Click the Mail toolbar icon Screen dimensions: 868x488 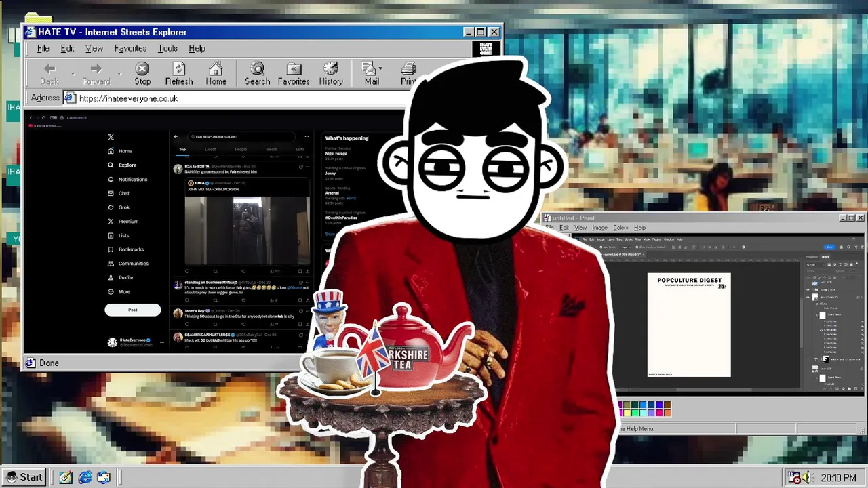[x=371, y=74]
